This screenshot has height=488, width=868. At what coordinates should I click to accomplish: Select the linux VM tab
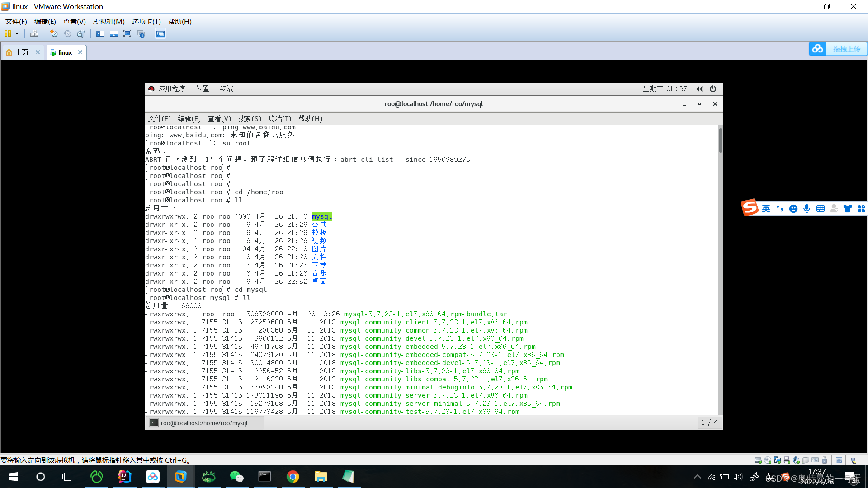pyautogui.click(x=65, y=52)
